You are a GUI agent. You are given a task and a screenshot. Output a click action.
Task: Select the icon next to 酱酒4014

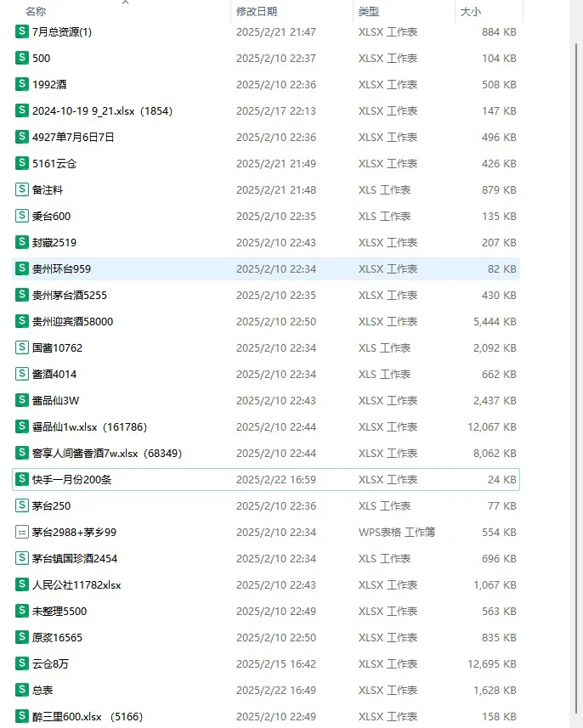22,374
